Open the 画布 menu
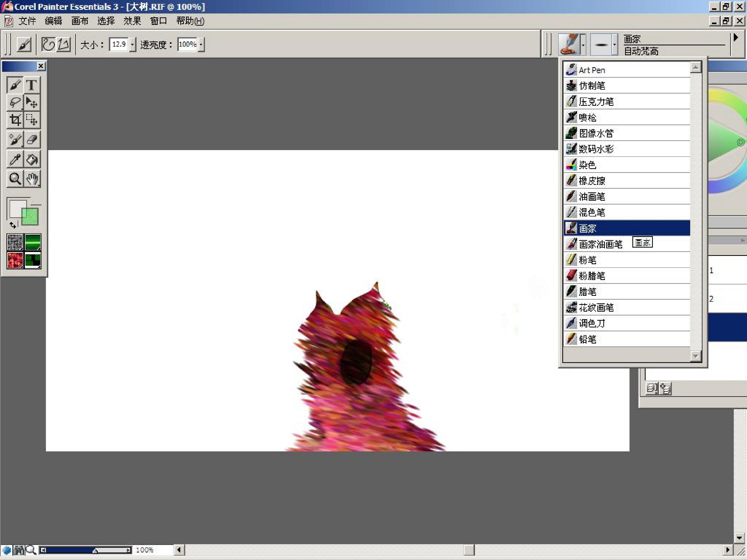 pyautogui.click(x=80, y=21)
